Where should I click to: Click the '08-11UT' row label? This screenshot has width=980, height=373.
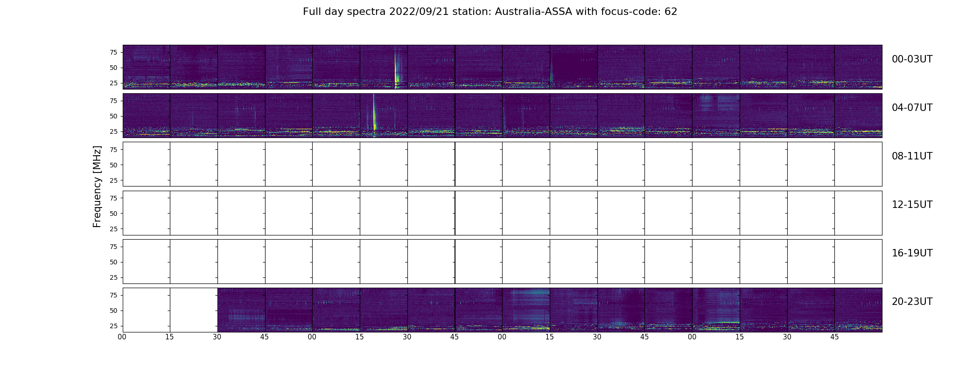click(x=912, y=156)
